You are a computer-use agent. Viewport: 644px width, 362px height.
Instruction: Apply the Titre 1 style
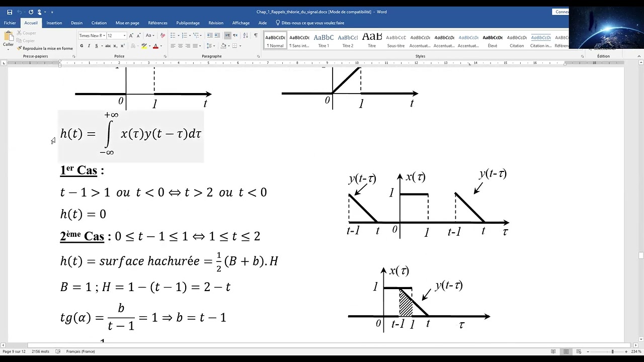coord(324,40)
